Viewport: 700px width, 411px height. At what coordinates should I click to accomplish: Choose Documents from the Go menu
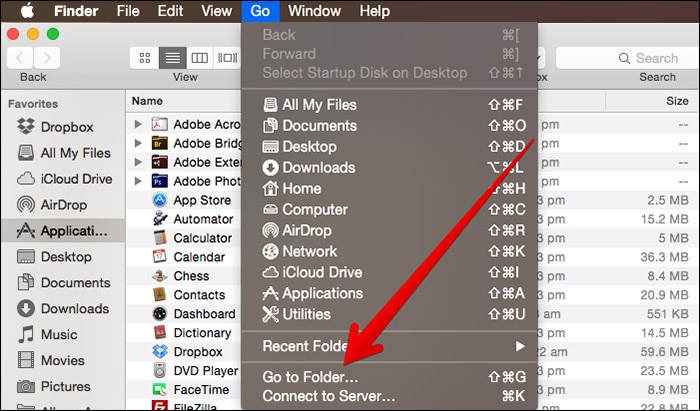[389, 126]
